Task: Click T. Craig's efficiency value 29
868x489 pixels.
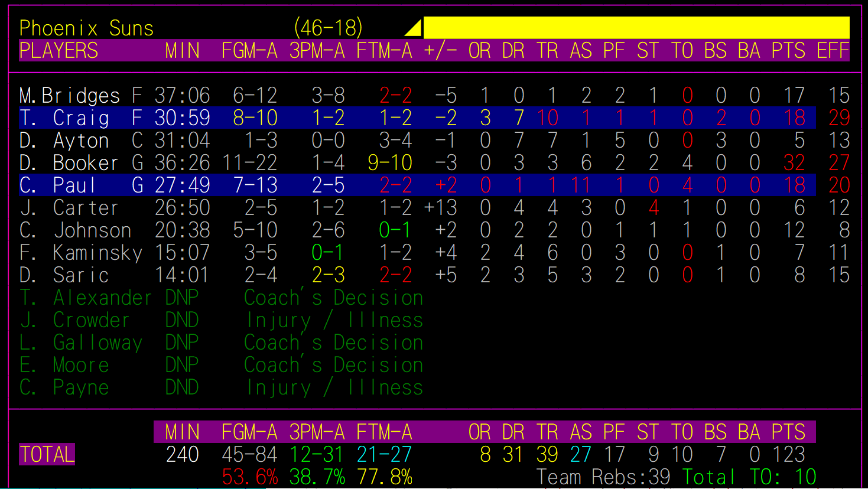Action: click(839, 118)
